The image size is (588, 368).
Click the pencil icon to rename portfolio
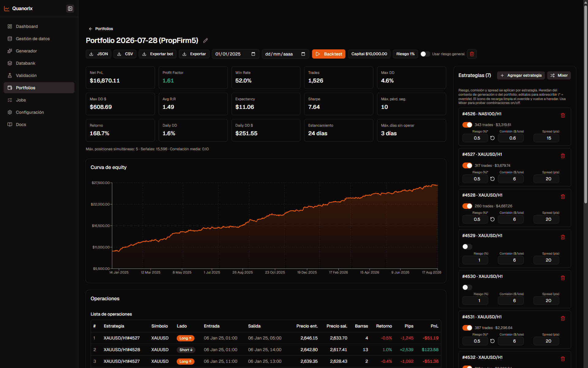click(205, 40)
